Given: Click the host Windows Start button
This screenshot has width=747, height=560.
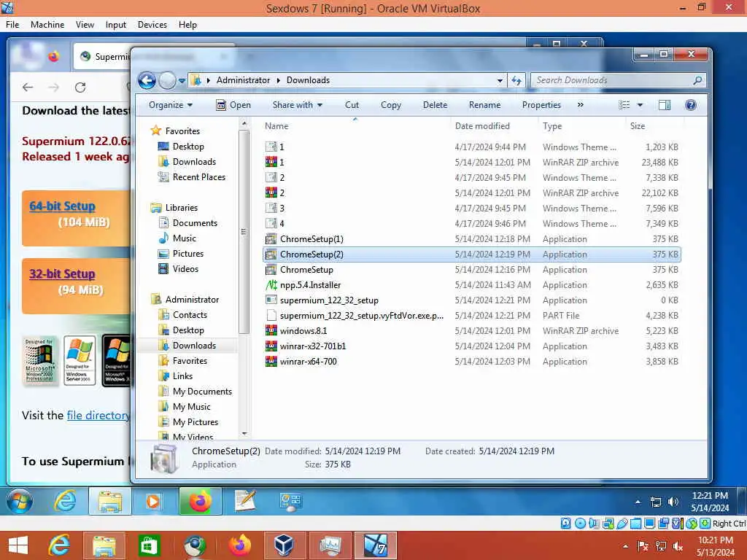Looking at the screenshot, I should pyautogui.click(x=18, y=545).
